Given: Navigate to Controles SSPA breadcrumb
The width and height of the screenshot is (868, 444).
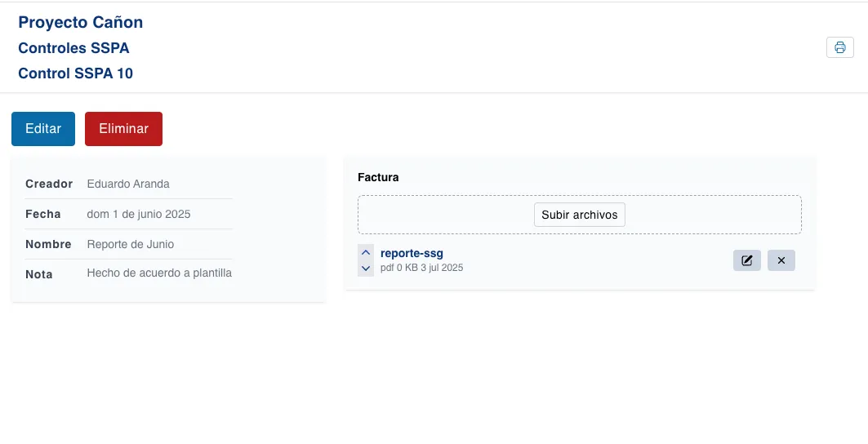Looking at the screenshot, I should pyautogui.click(x=73, y=48).
